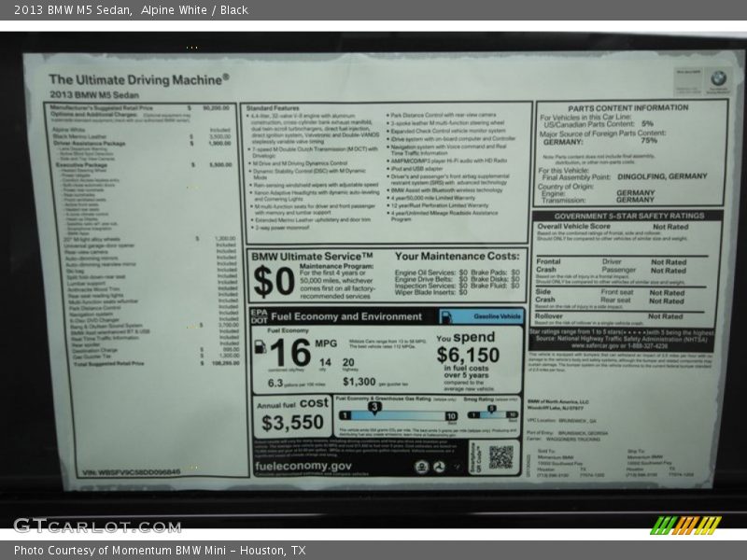
Task: Click the EPA DOT logo
Action: [x=260, y=316]
